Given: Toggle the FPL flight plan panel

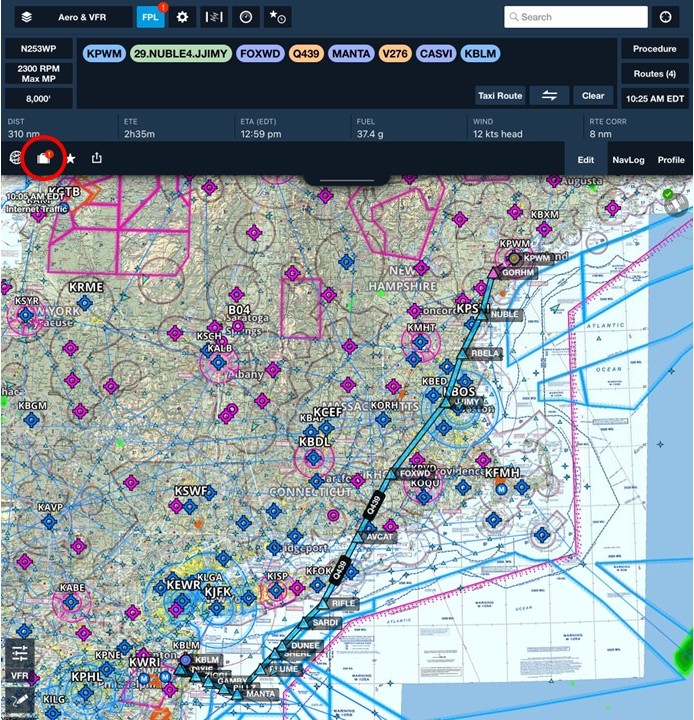Looking at the screenshot, I should (x=150, y=17).
